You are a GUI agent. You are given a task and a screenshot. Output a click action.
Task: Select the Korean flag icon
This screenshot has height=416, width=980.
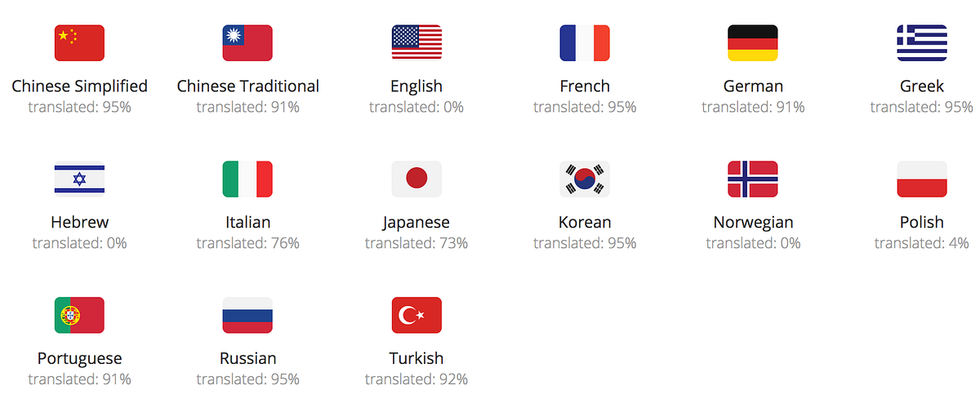[x=585, y=179]
